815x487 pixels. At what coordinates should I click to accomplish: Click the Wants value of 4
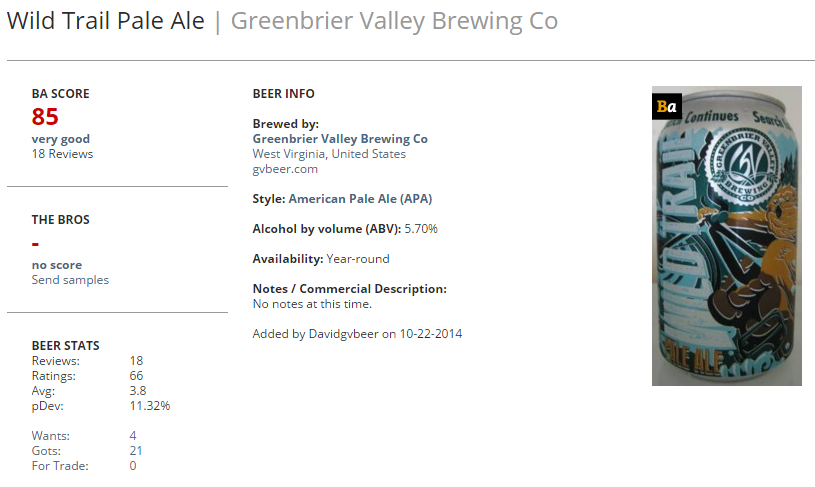click(133, 436)
